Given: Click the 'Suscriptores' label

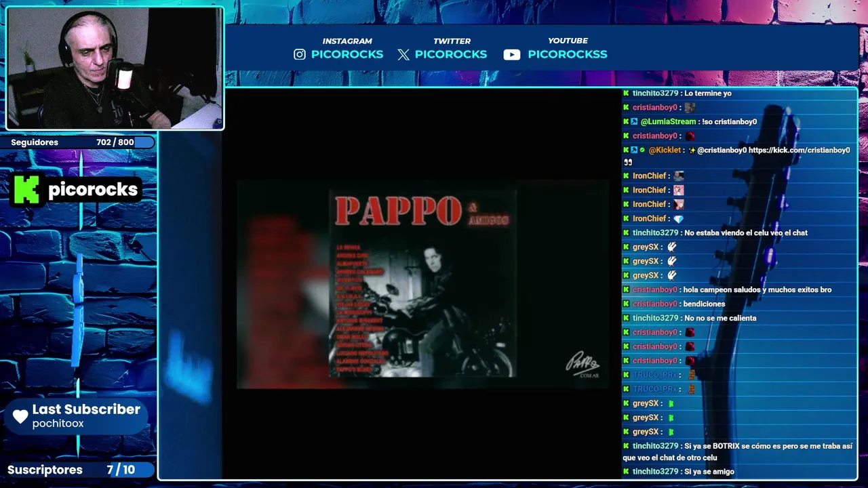Looking at the screenshot, I should pos(45,470).
